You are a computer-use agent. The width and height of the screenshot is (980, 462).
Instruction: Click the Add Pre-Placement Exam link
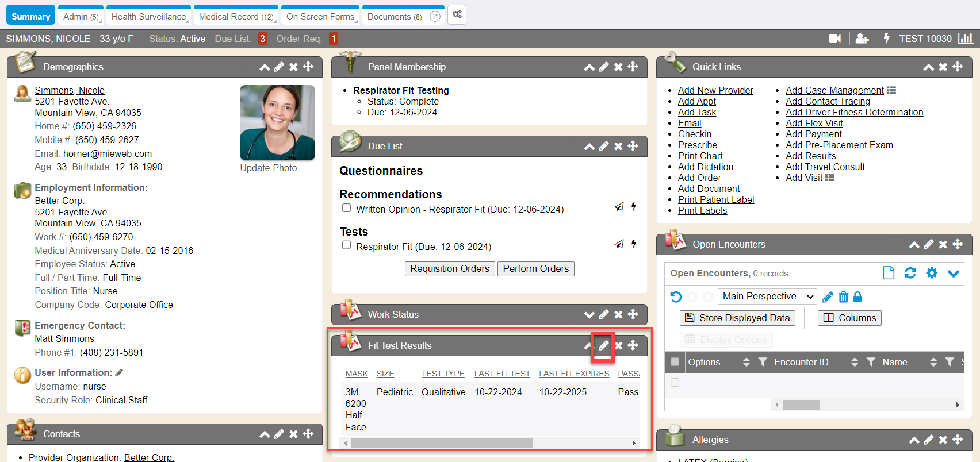[x=839, y=145]
